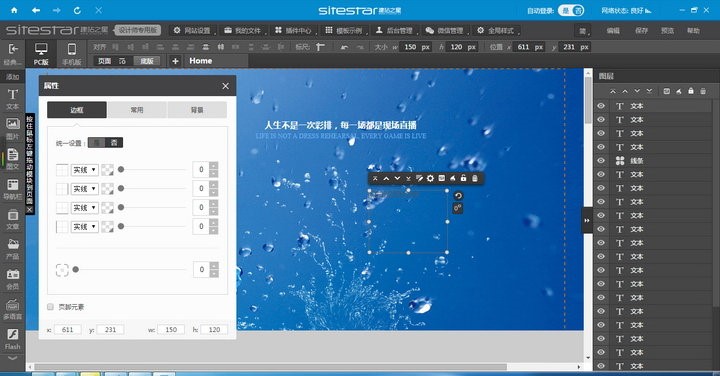Select the 产品 product module
The height and width of the screenshot is (376, 720).
(x=12, y=249)
